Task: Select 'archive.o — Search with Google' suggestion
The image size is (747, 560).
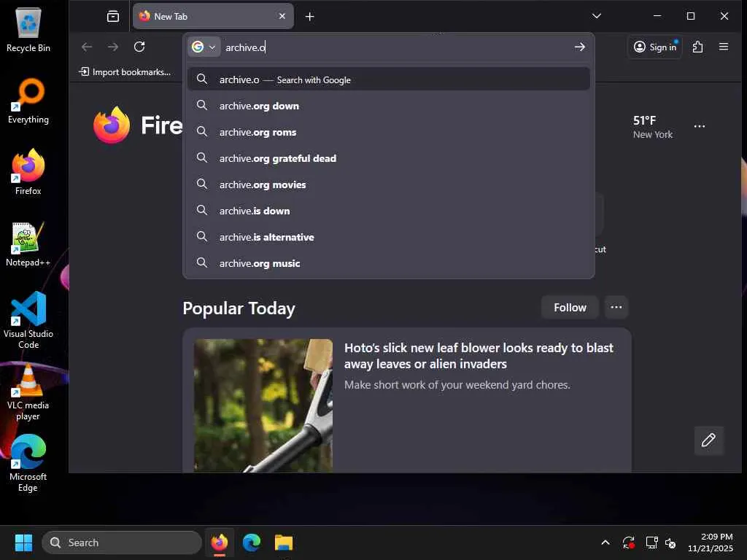Action: pyautogui.click(x=388, y=79)
